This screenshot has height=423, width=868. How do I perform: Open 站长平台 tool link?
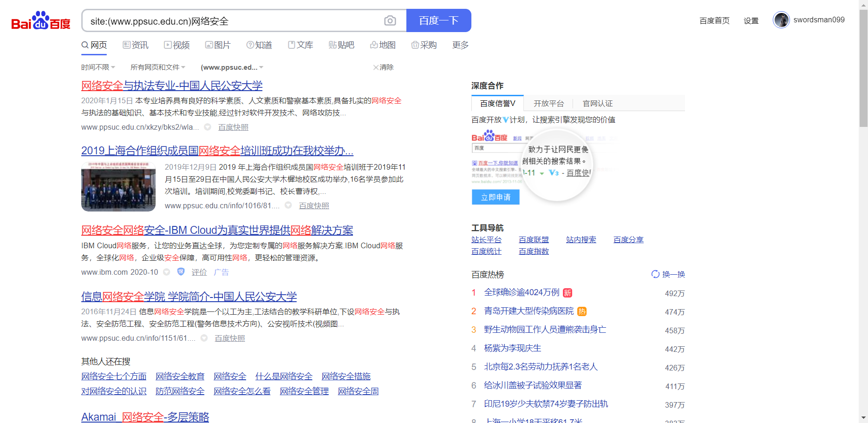pyautogui.click(x=486, y=240)
